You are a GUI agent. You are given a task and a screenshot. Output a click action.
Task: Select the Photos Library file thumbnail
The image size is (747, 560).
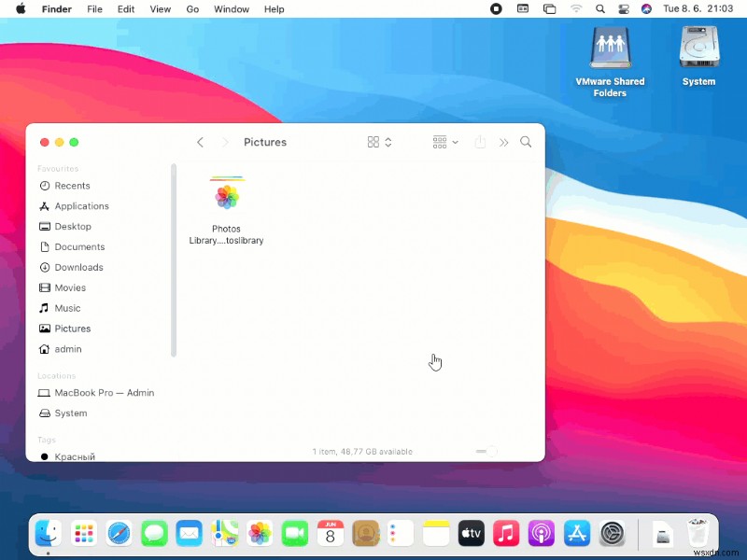point(226,196)
